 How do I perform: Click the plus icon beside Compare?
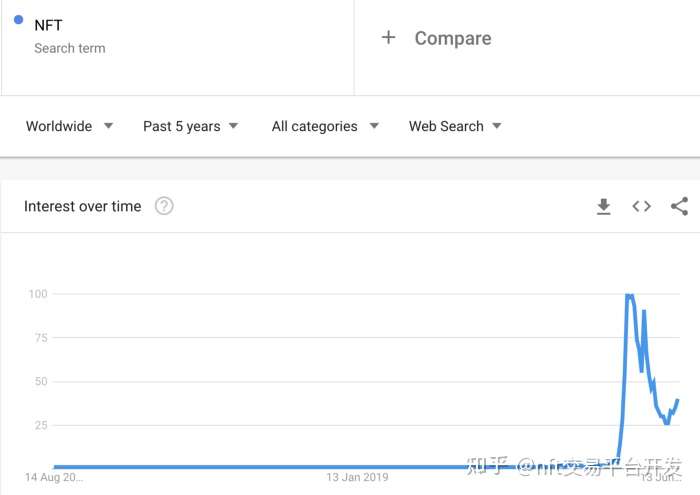coord(389,38)
